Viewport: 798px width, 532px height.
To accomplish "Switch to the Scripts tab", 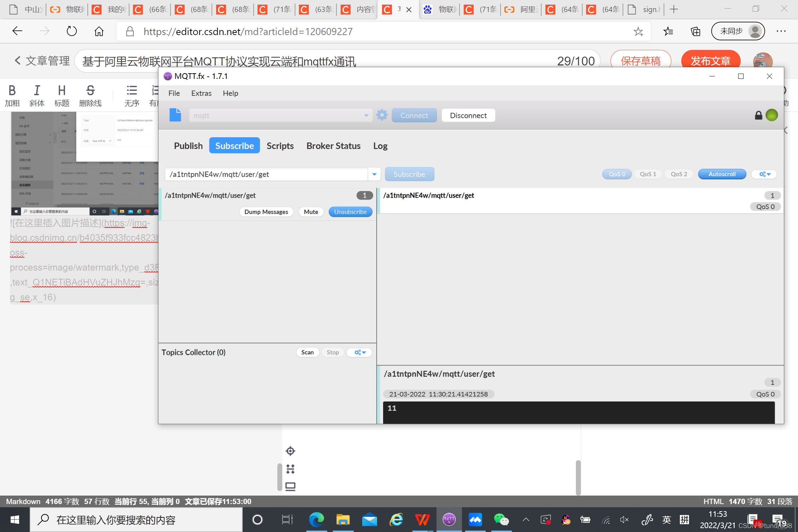I will (280, 146).
